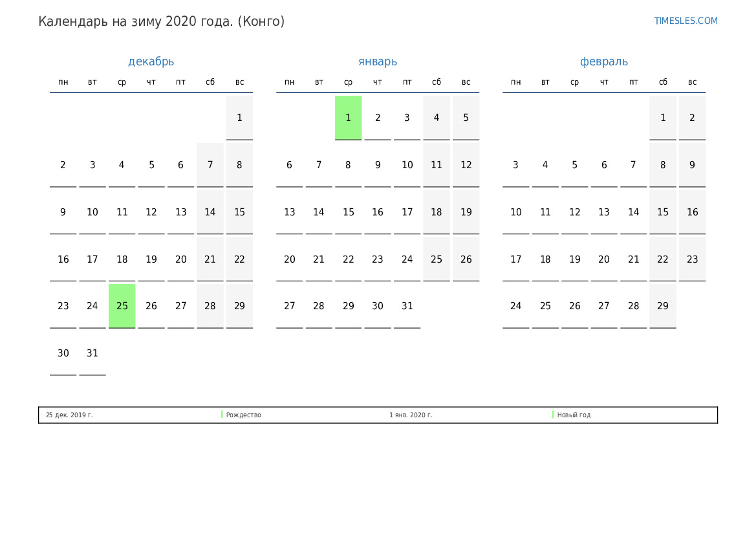The height and width of the screenshot is (535, 756).
Task: Select January 31 cell
Action: pos(407,307)
